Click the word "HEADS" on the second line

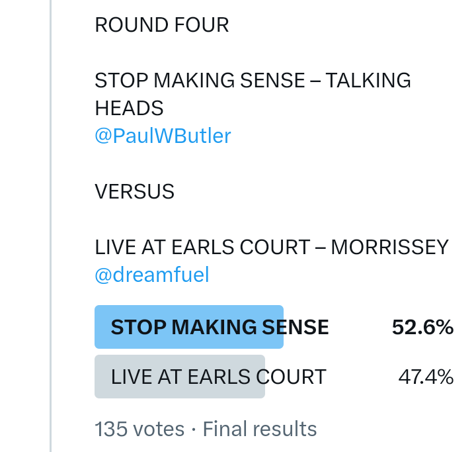[x=129, y=108]
